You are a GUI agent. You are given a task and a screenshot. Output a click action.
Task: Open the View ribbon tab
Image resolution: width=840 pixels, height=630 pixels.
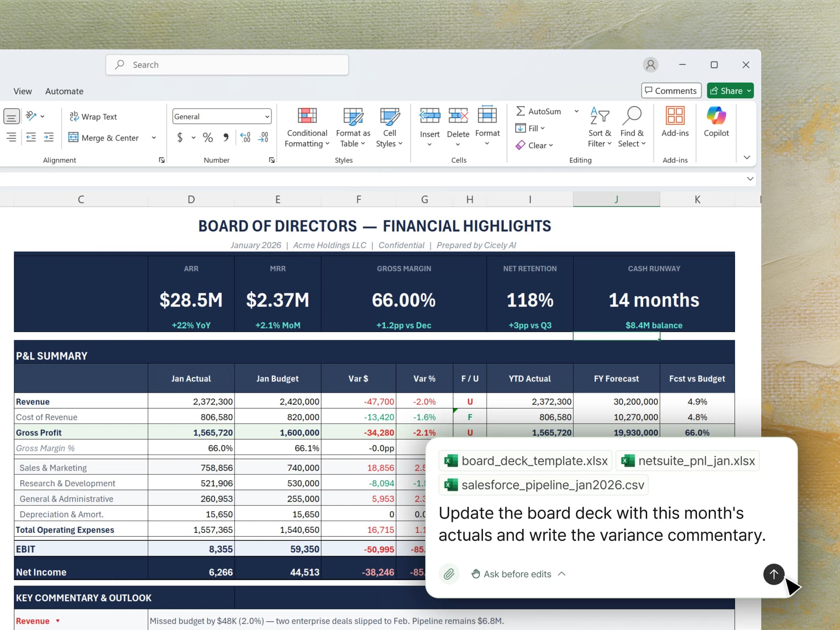click(x=23, y=91)
